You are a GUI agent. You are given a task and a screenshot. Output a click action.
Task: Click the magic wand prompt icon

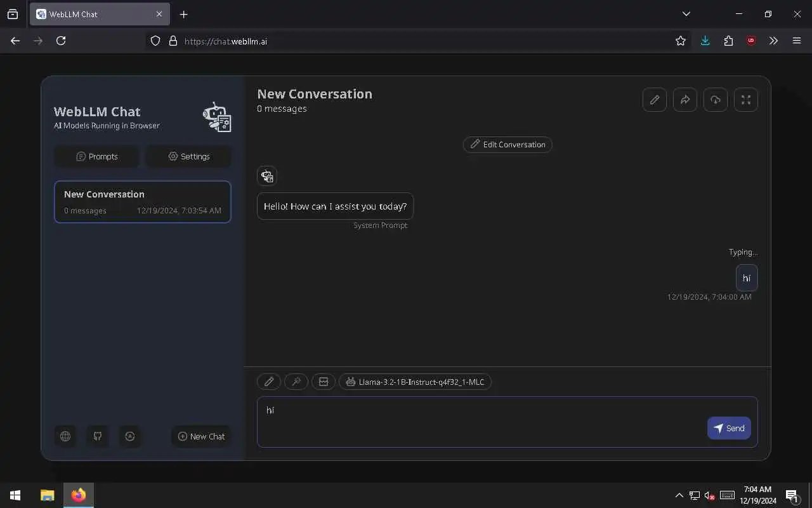[x=296, y=382]
